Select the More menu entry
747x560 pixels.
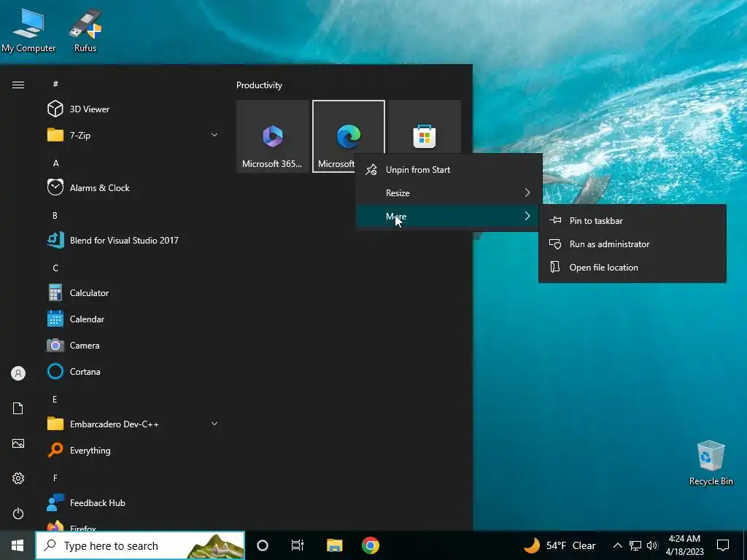pyautogui.click(x=449, y=216)
